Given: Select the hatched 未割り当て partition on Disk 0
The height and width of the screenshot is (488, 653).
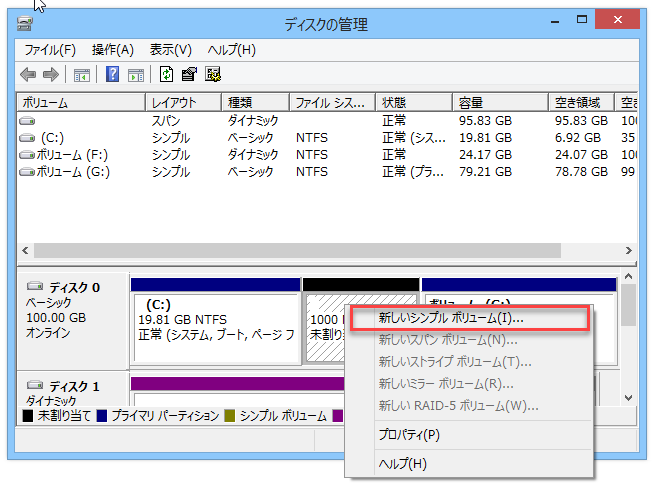Looking at the screenshot, I should [325, 328].
